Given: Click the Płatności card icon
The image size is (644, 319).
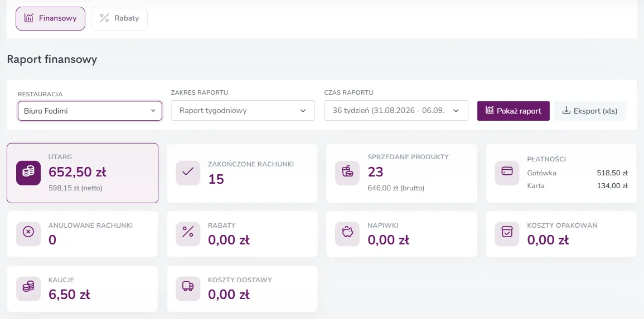Looking at the screenshot, I should [x=507, y=173].
